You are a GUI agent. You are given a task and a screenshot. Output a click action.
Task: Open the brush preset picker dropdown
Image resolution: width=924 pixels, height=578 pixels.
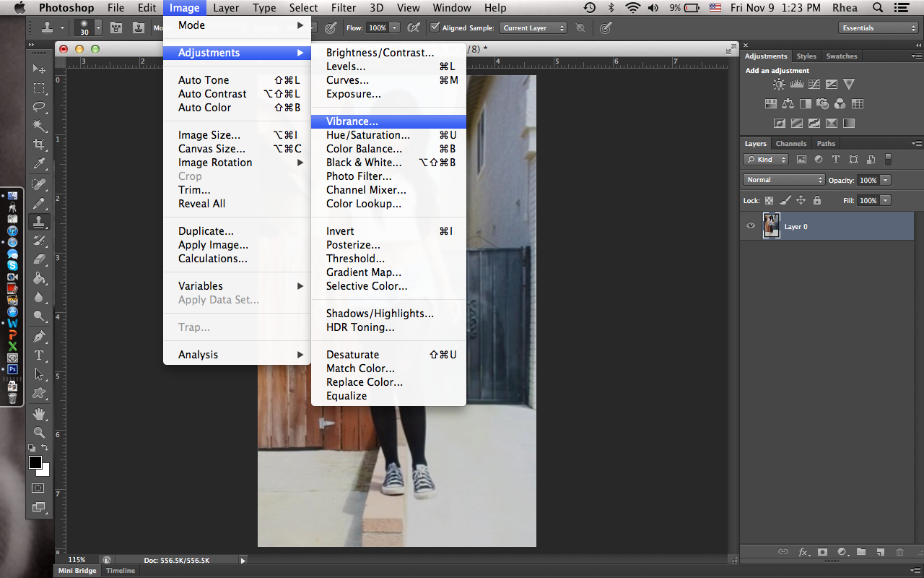[100, 27]
